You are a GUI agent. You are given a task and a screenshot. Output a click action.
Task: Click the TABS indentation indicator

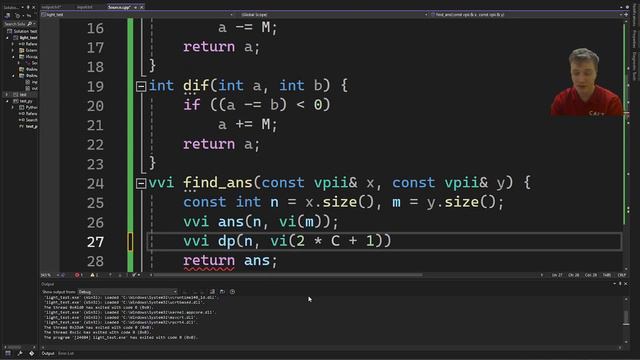(607, 275)
